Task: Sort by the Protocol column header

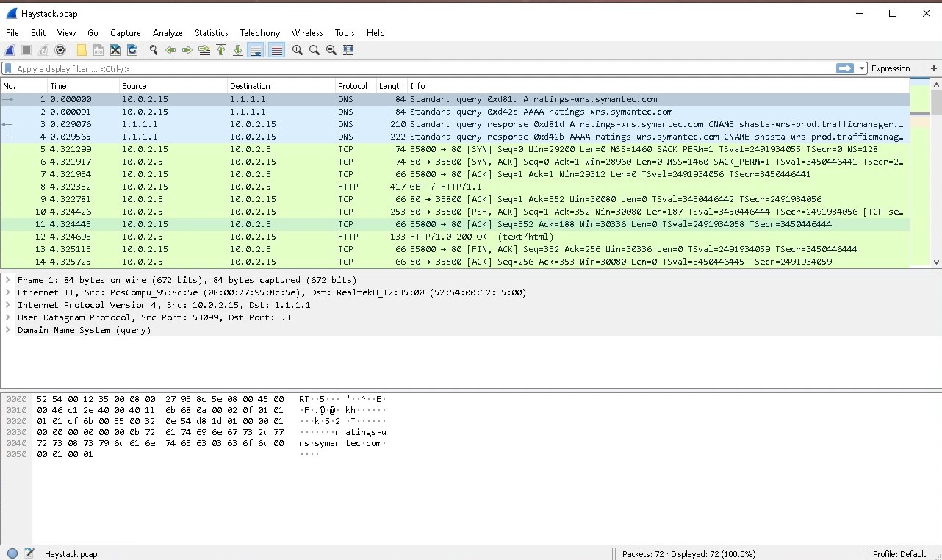Action: click(x=356, y=86)
